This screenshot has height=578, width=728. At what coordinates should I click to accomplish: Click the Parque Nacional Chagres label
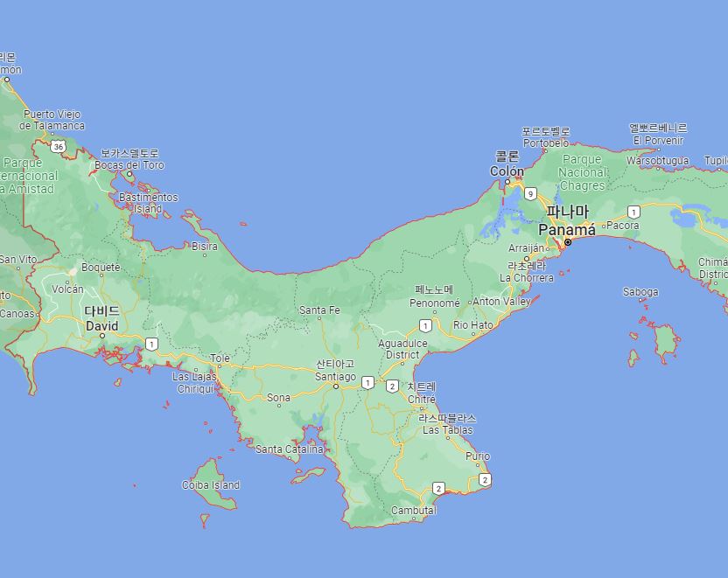click(x=582, y=172)
